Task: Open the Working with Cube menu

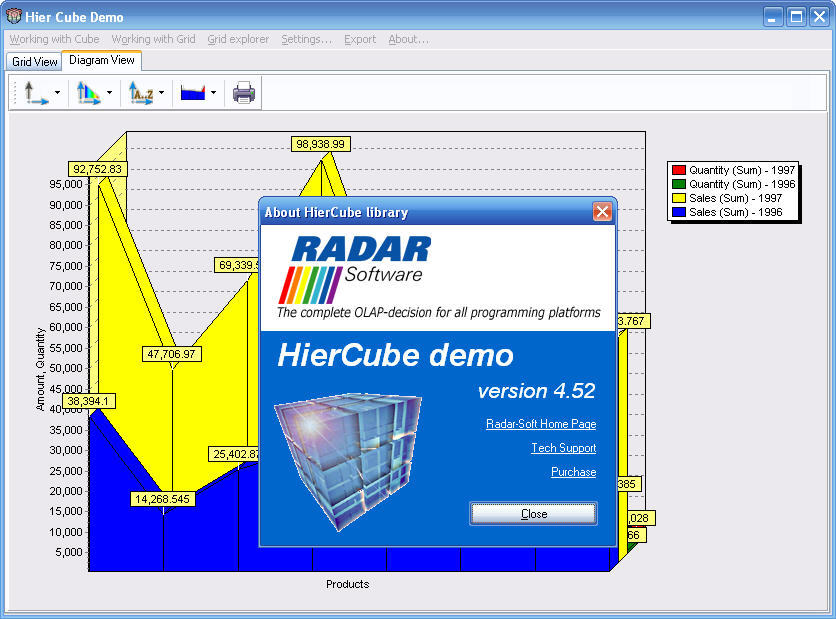Action: pyautogui.click(x=54, y=39)
